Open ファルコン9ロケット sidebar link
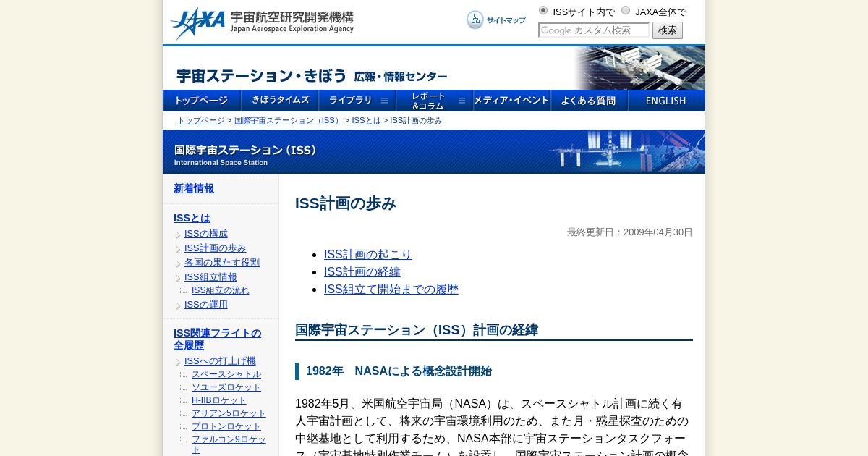 pos(229,444)
